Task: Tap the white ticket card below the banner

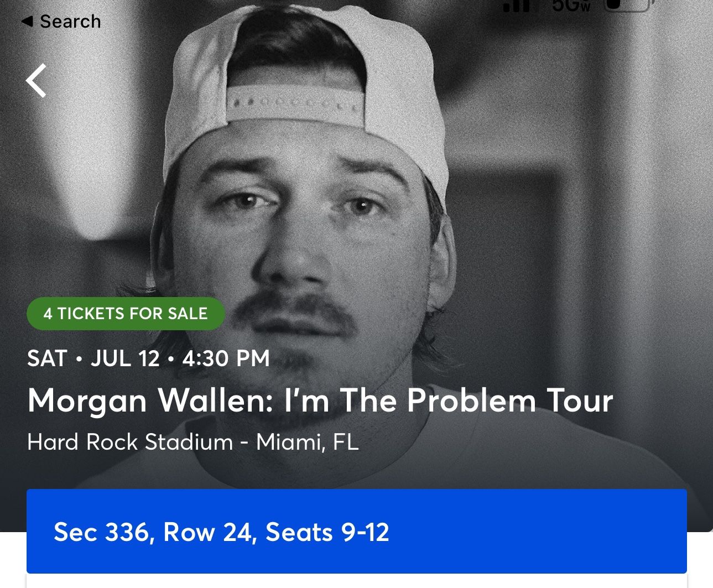Action: point(356,581)
